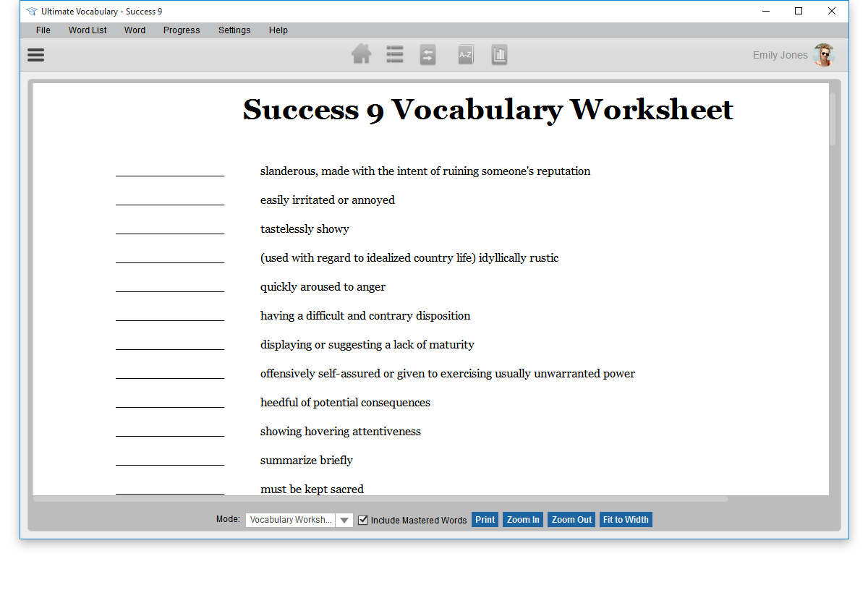
Task: Open the hamburger sidebar menu
Action: click(x=35, y=55)
